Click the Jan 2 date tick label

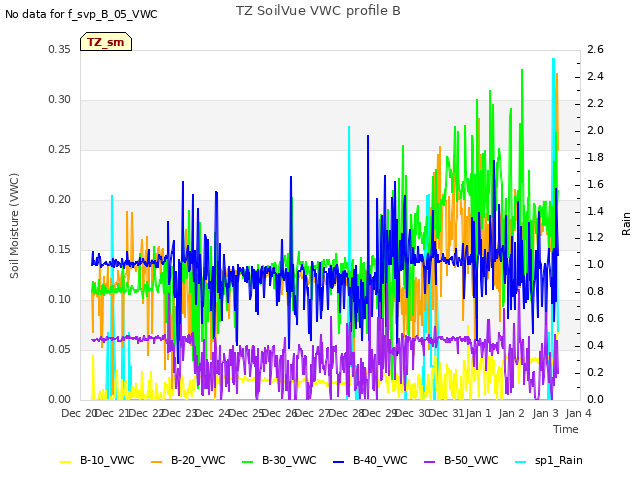click(x=512, y=413)
